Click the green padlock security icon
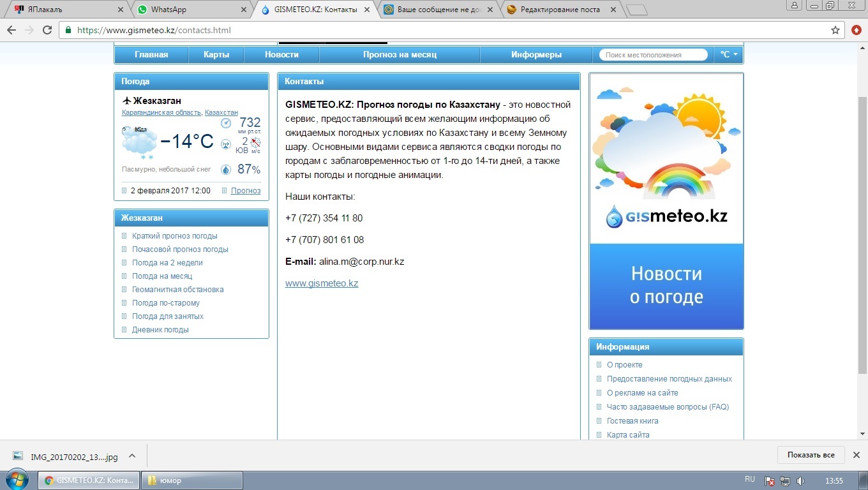 point(68,30)
